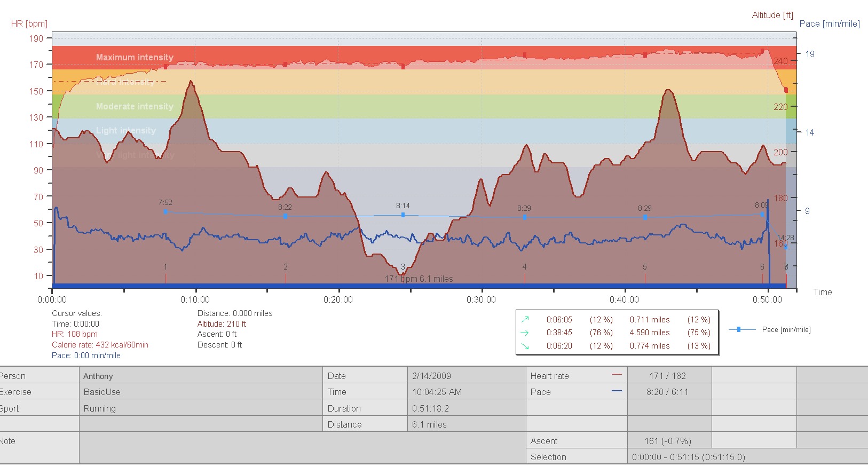Screen dimensions: 868x466
Task: Select the lap pace point labeled 7:52
Action: coord(165,212)
